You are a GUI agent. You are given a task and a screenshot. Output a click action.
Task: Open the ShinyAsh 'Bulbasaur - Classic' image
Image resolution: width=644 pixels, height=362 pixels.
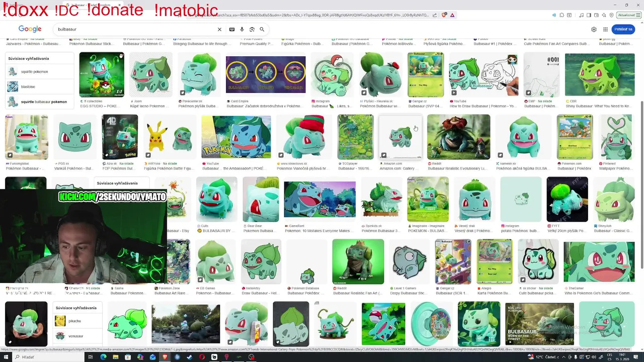click(x=614, y=200)
